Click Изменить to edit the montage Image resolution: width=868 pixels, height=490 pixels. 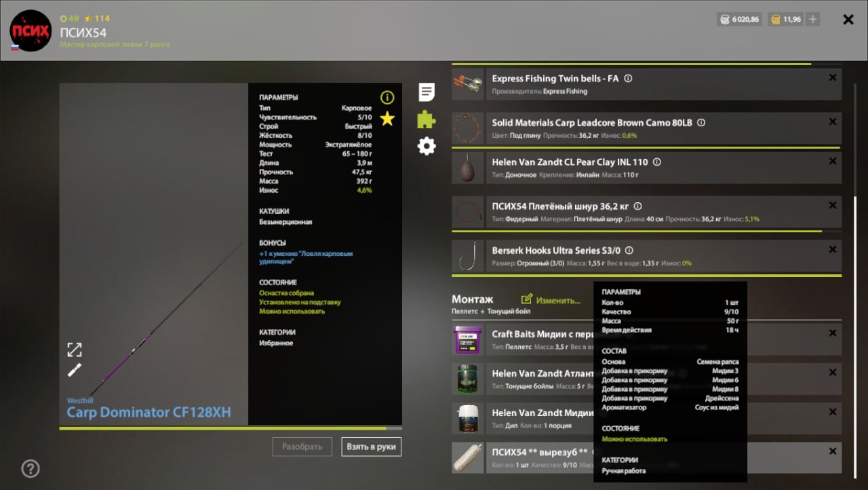click(x=551, y=299)
